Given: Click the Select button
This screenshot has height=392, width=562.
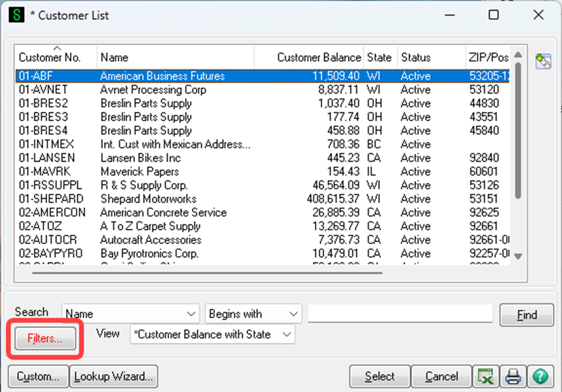Looking at the screenshot, I should [x=379, y=376].
